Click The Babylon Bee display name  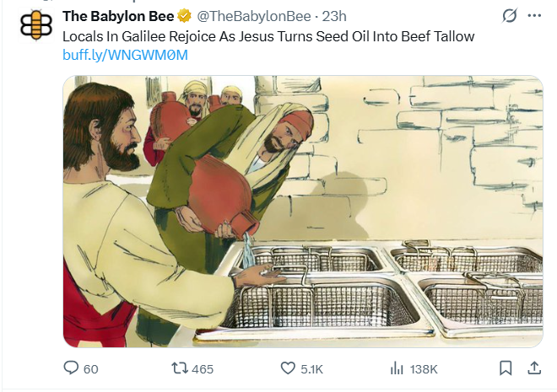[118, 17]
